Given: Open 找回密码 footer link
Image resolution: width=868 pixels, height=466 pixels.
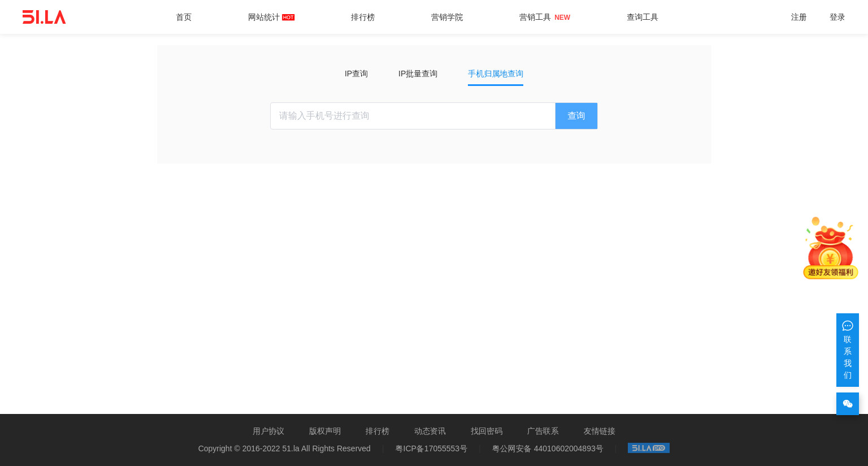Looking at the screenshot, I should pyautogui.click(x=487, y=432).
